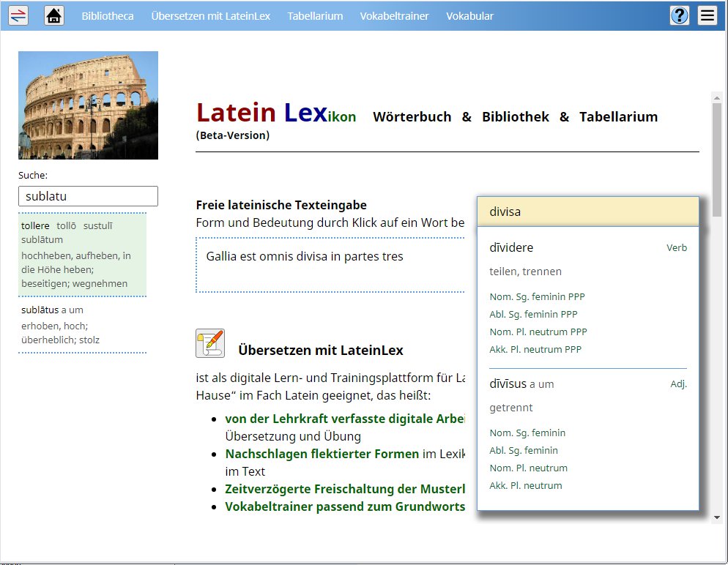Click the page scrollbar up arrow
Viewport: 728px width, 565px height.
(717, 98)
